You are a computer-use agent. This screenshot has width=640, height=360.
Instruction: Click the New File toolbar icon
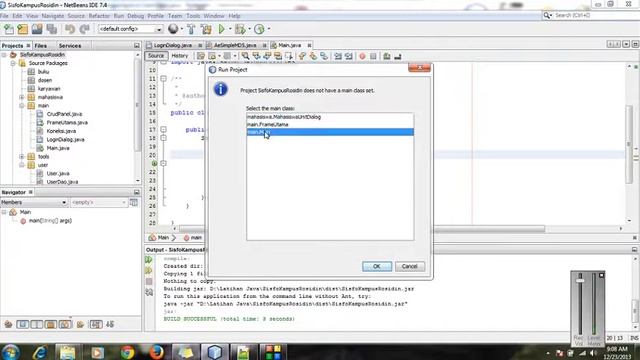(9, 29)
